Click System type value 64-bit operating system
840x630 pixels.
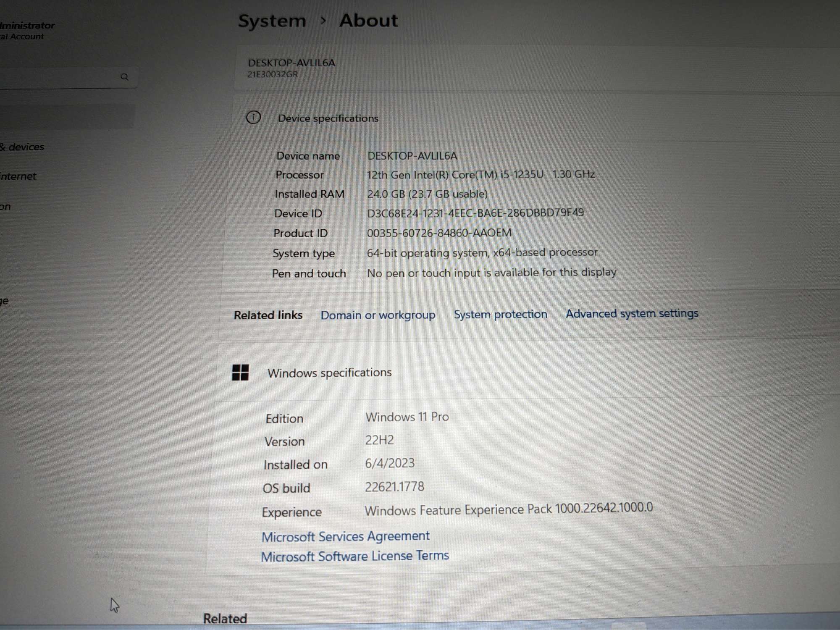(482, 252)
